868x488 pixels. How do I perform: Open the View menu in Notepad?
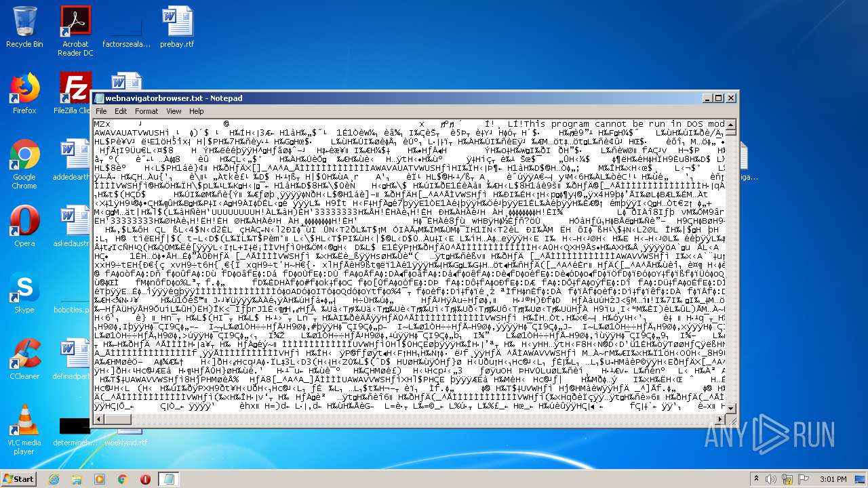click(x=174, y=111)
